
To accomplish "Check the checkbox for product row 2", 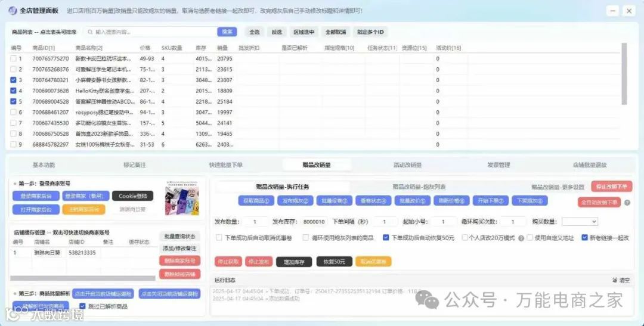I will click(14, 69).
